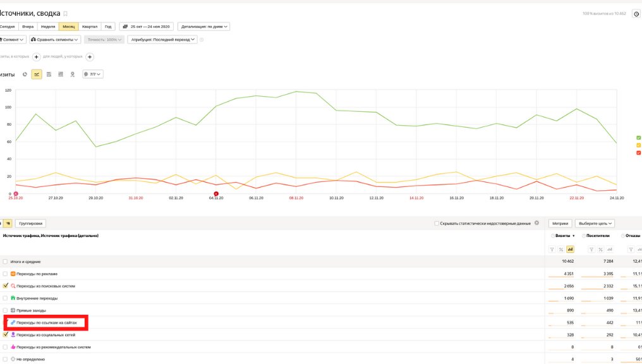Toggle the green series legend swatch
Viewport: 642px width, 364px height.
coord(638,137)
